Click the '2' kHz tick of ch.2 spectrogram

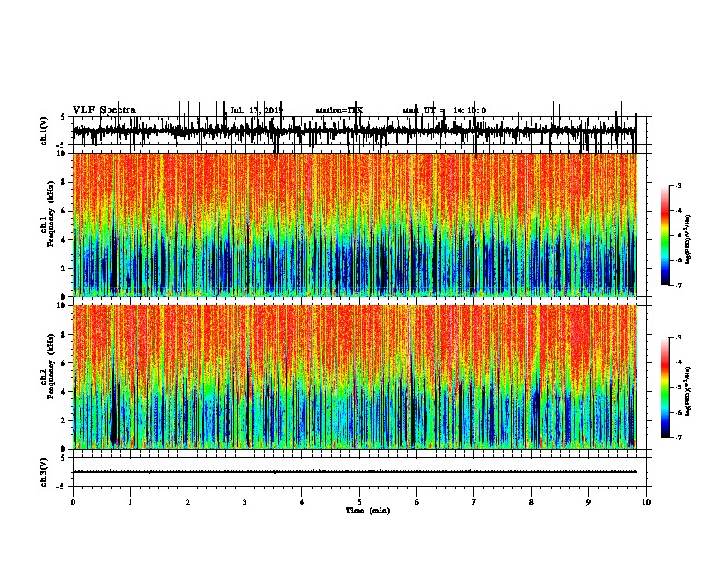pos(63,420)
